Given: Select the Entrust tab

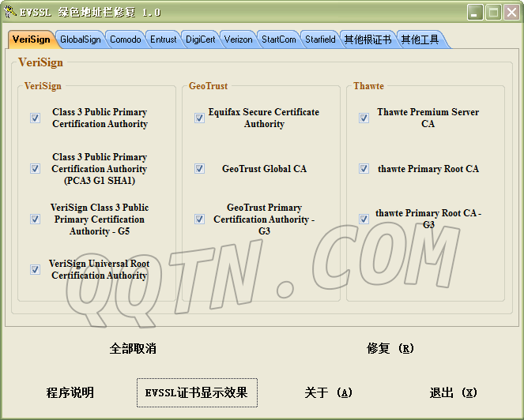Looking at the screenshot, I should [164, 39].
